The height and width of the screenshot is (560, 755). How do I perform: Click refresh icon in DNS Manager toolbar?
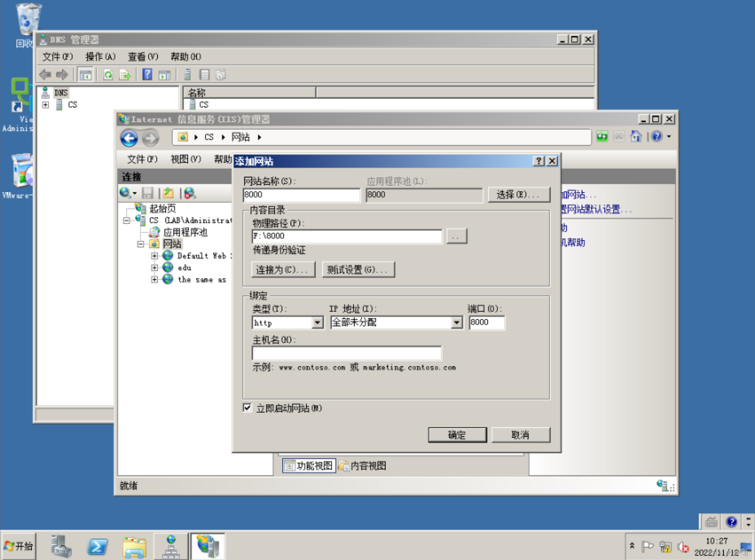click(x=108, y=75)
